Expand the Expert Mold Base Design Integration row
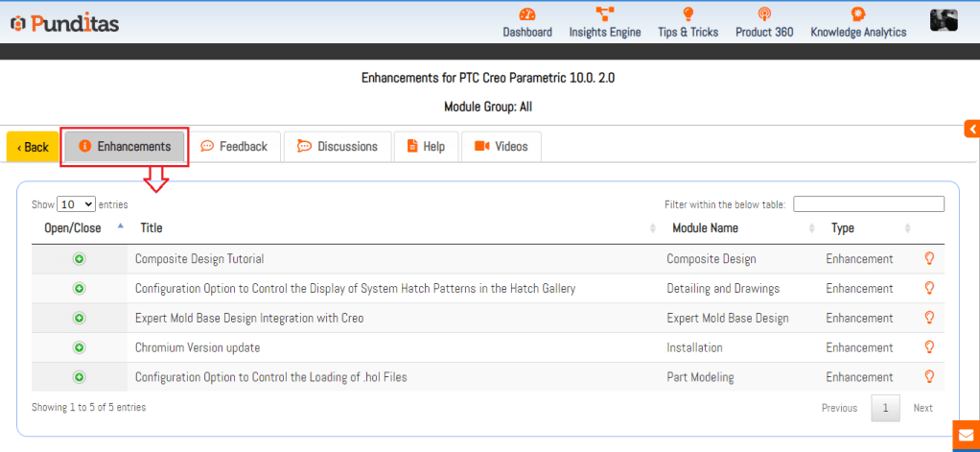The image size is (980, 452). (79, 319)
